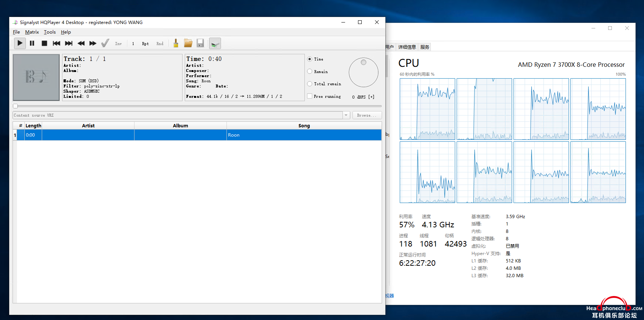Click the 6:22:27:20 uptime value
Screen dimensions: 644x320
417,263
